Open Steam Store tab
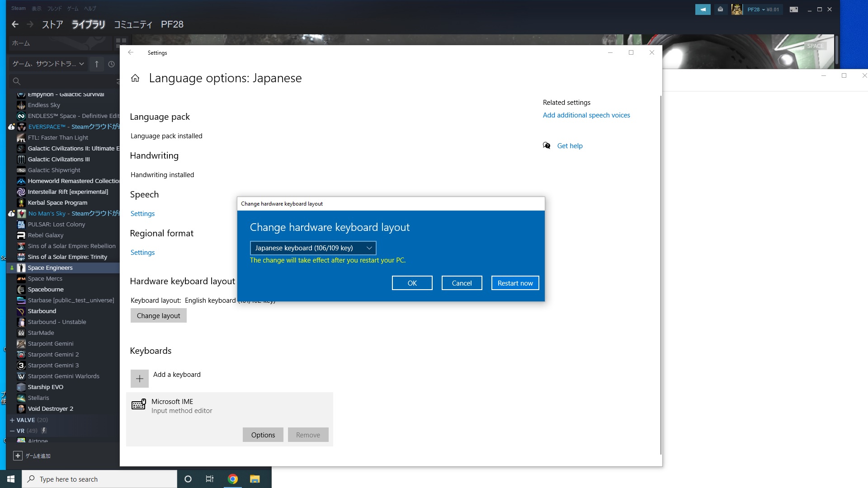 pyautogui.click(x=52, y=24)
